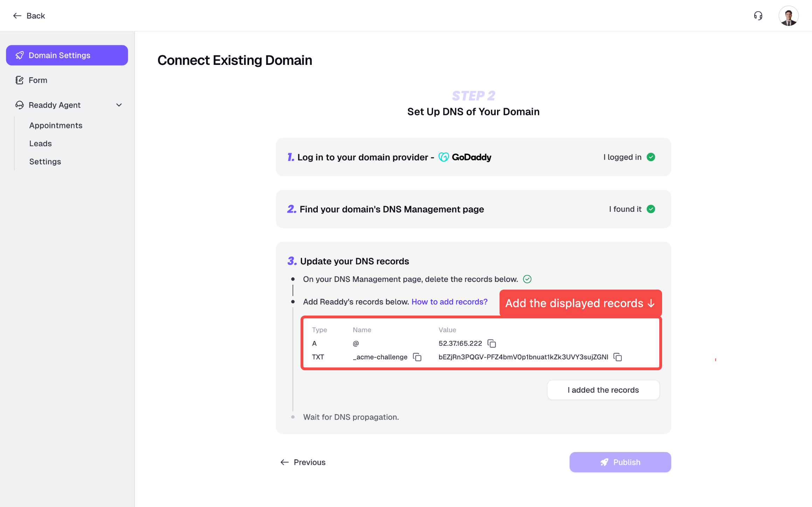This screenshot has width=812, height=507.
Task: Open Domain Settings in sidebar
Action: click(x=67, y=55)
